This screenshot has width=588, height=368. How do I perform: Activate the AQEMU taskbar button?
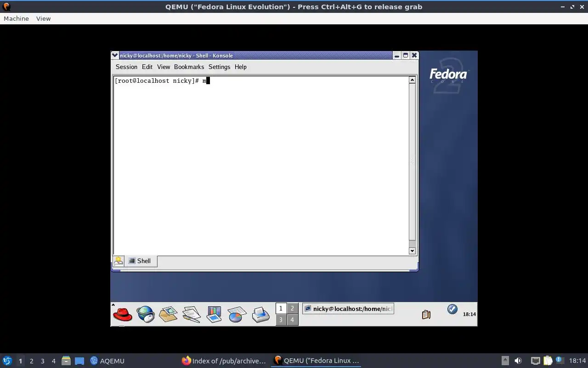click(x=107, y=361)
